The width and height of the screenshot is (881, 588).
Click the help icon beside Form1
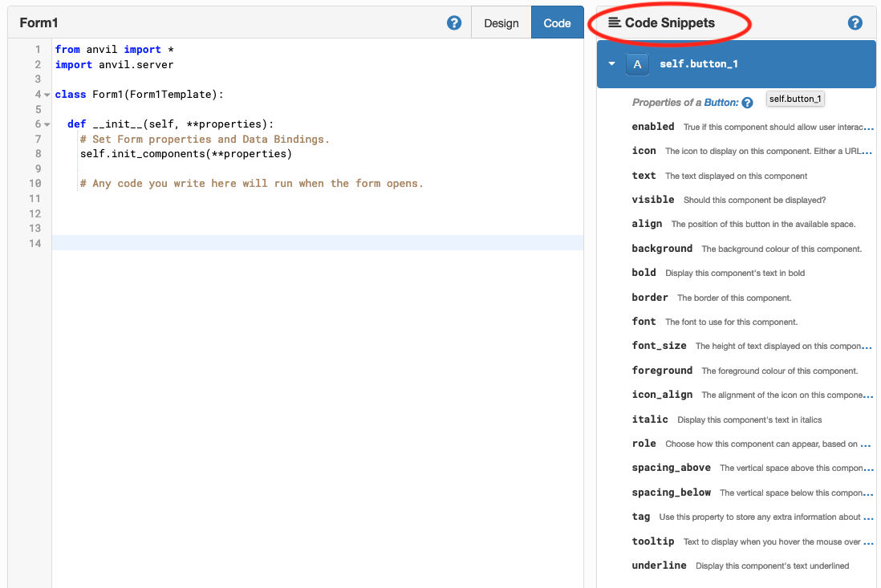[454, 22]
